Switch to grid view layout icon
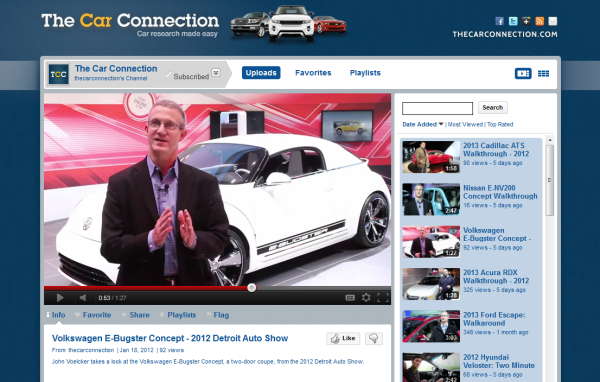Viewport: 600px width, 382px height. click(543, 73)
